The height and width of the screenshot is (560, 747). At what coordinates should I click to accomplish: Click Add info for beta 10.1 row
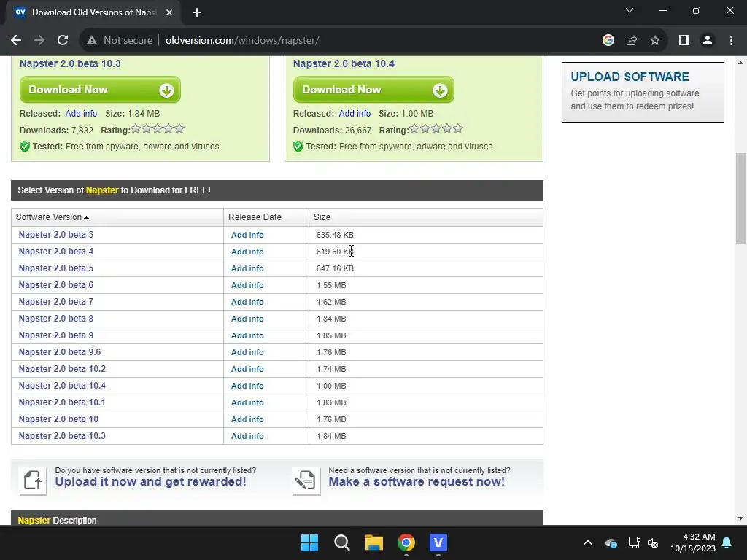pyautogui.click(x=247, y=402)
